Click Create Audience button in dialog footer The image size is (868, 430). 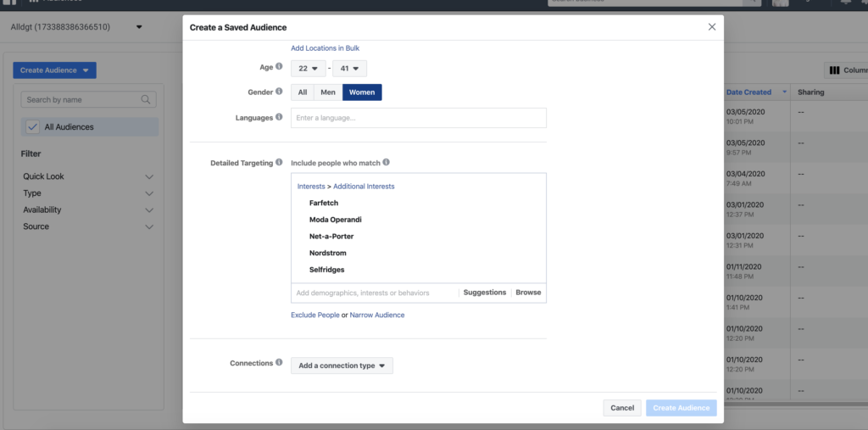681,408
